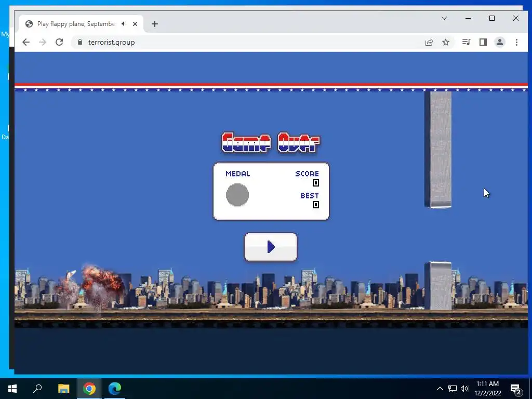
Task: Select the Play flappy plane tab
Action: point(82,24)
